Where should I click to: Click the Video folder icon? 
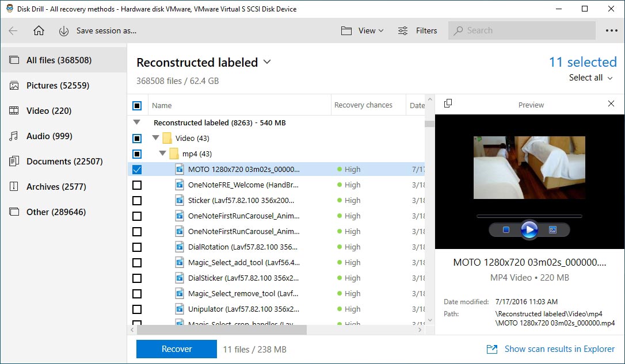click(x=167, y=138)
